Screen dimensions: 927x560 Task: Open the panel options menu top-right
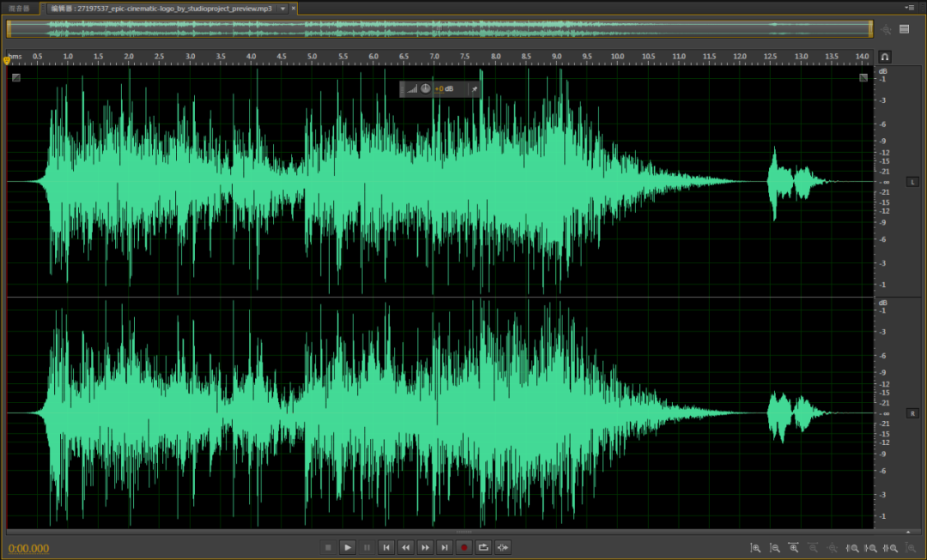tap(909, 7)
